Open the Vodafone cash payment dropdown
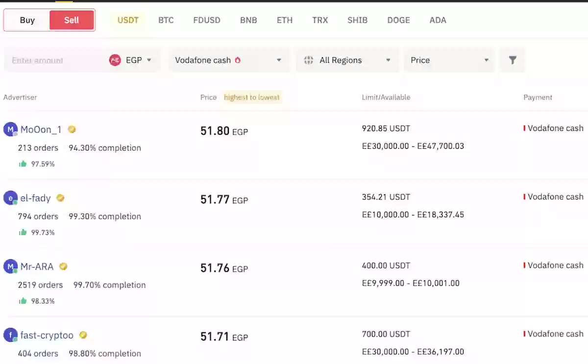588x364 pixels. [228, 60]
